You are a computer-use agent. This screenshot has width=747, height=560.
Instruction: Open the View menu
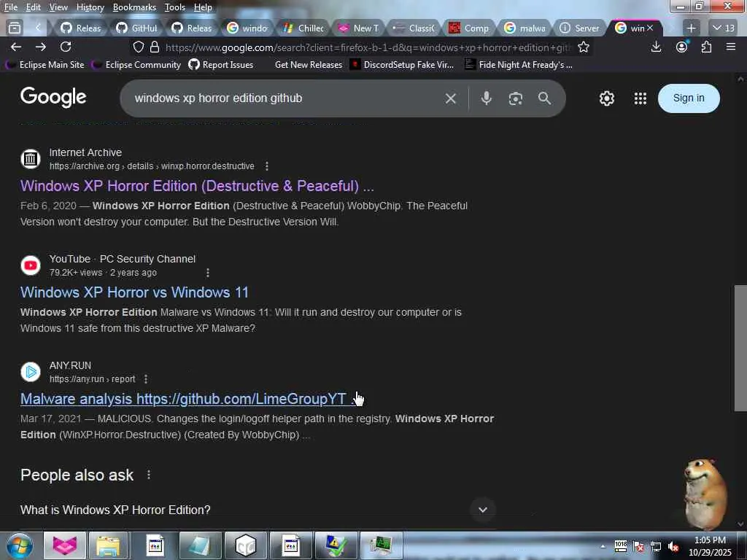pyautogui.click(x=58, y=7)
